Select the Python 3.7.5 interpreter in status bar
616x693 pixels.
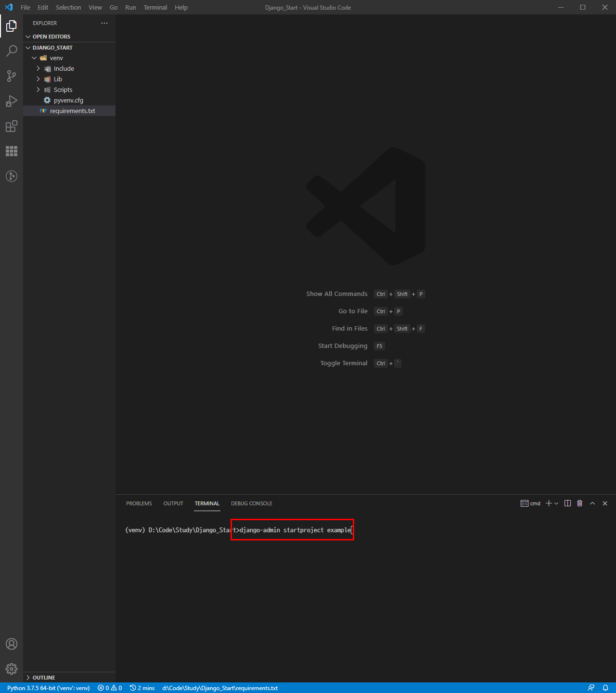(x=49, y=688)
